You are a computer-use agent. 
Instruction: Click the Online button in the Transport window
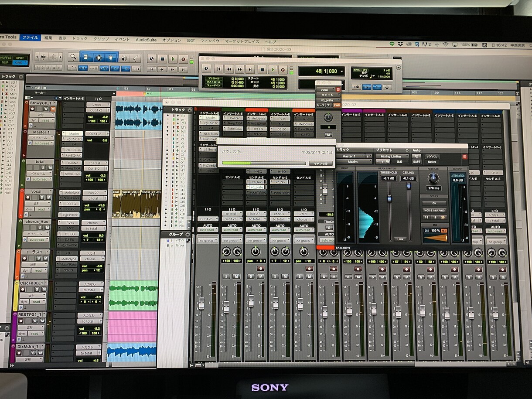pos(206,69)
